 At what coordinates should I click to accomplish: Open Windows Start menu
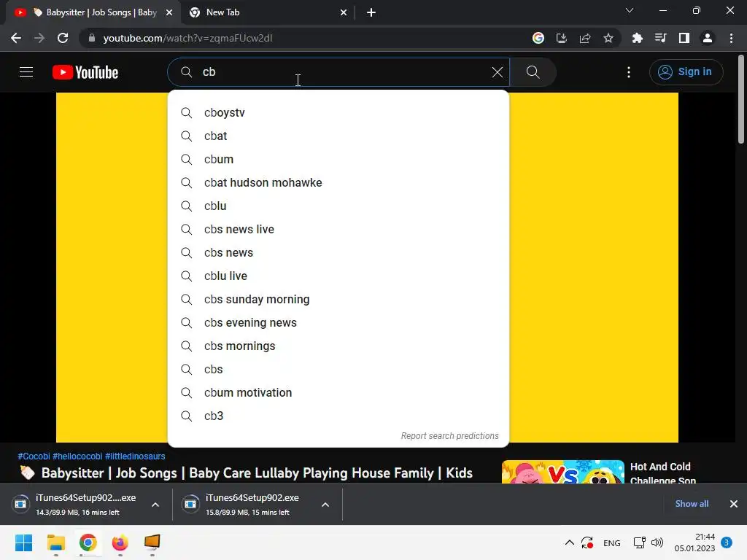tap(24, 542)
